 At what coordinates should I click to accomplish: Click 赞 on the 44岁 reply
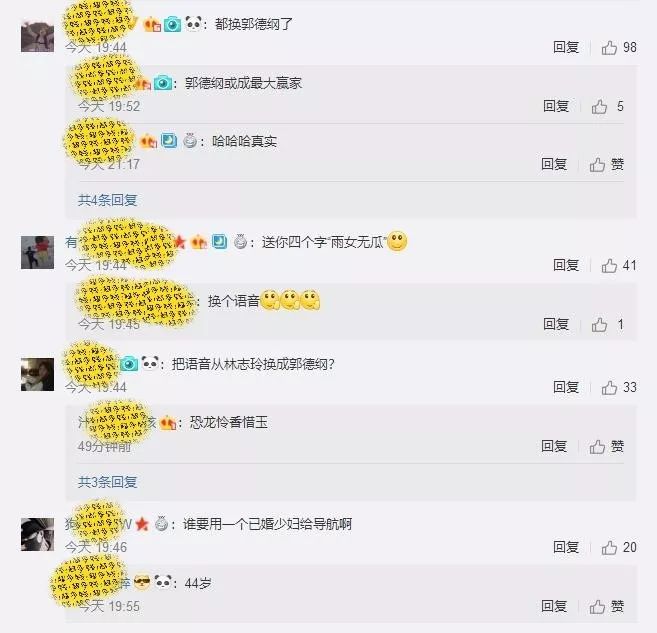[x=606, y=606]
